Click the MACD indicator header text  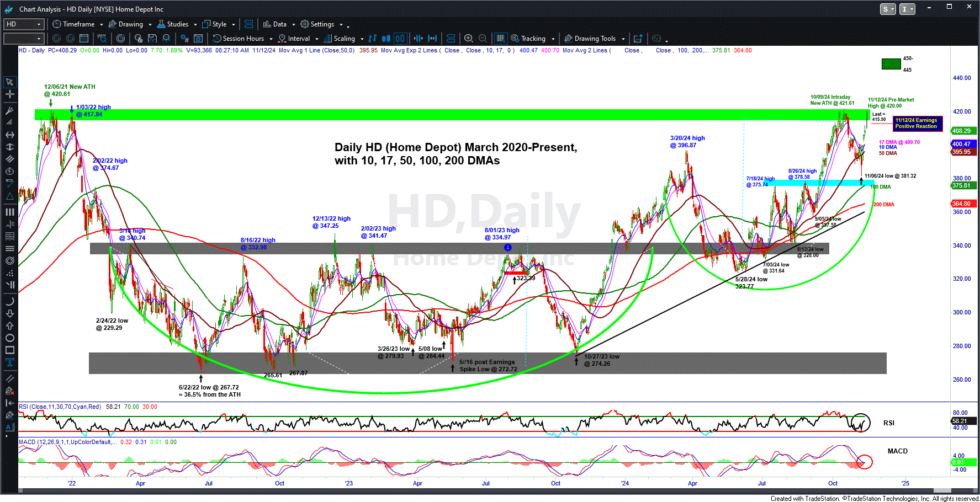[67, 442]
